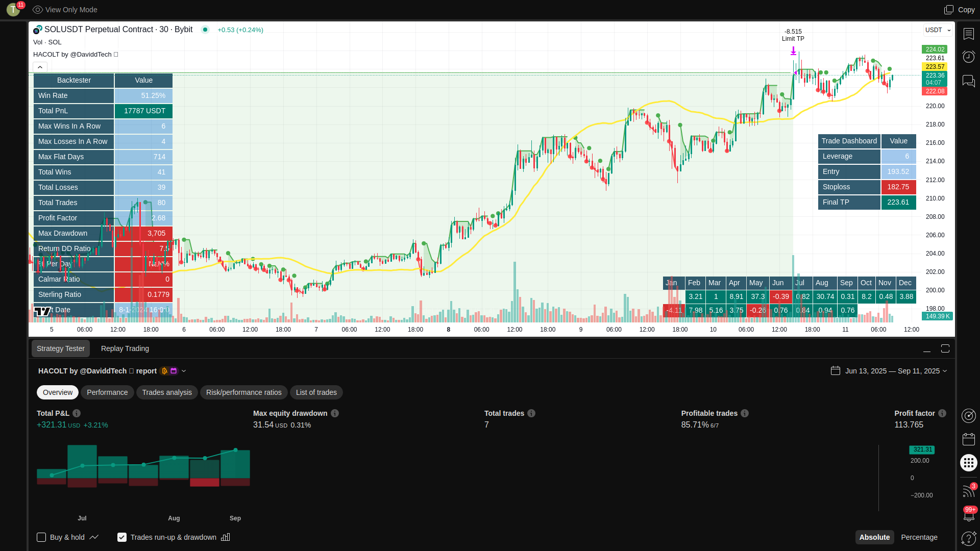Select the Risk/performance ratios tab

[244, 392]
